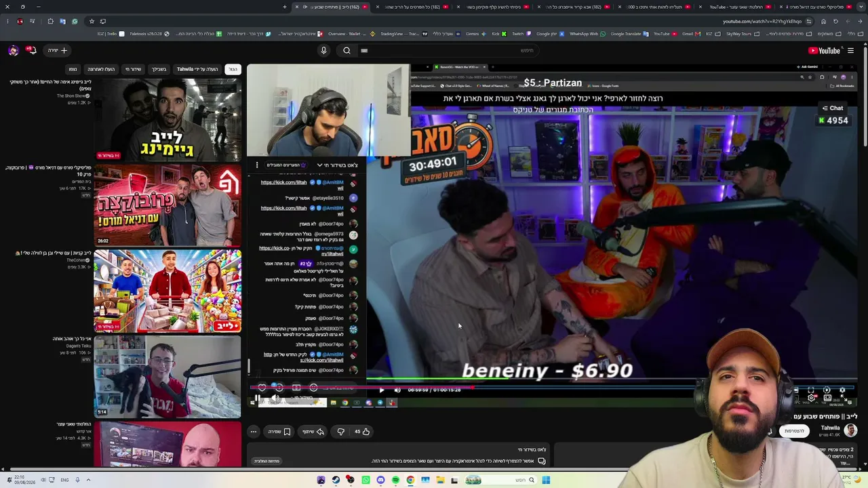Viewport: 868px width, 488px height.
Task: Select the בשבילך filter chip
Action: tap(159, 69)
